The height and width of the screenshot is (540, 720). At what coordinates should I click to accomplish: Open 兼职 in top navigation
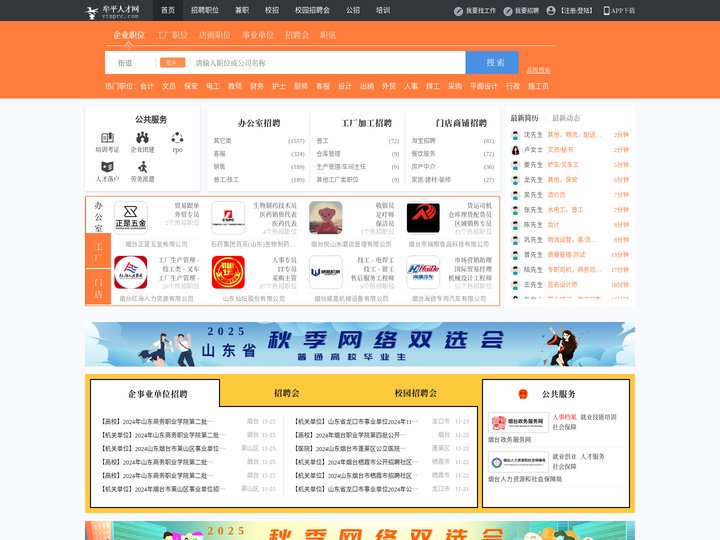(x=242, y=10)
